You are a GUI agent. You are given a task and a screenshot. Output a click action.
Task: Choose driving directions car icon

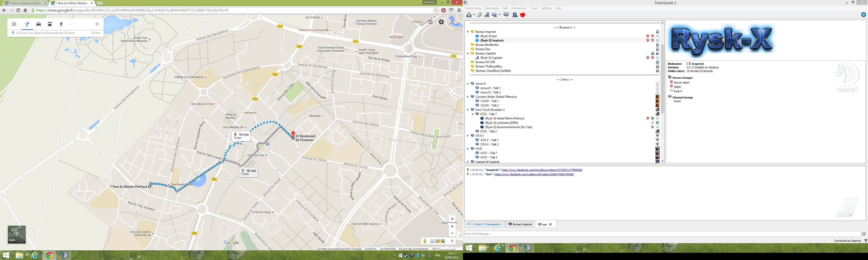pos(38,24)
